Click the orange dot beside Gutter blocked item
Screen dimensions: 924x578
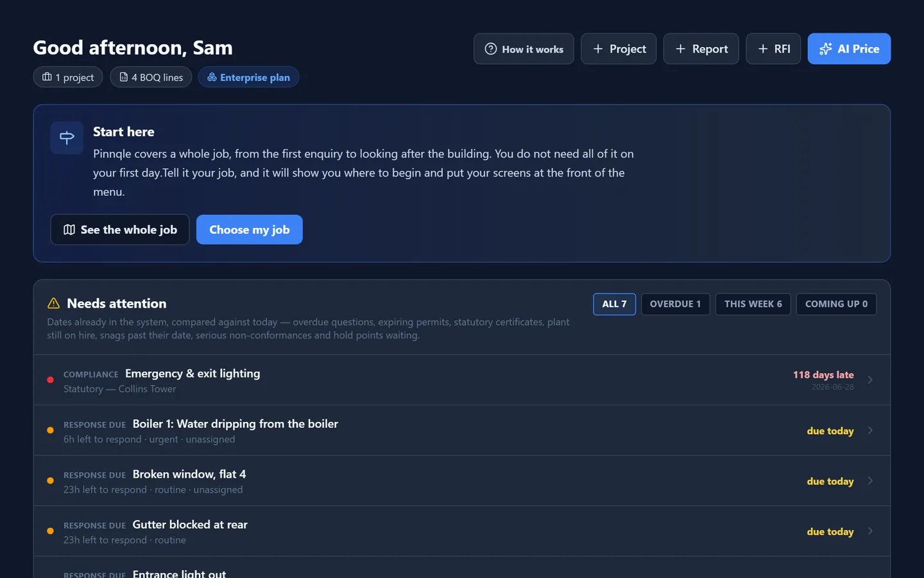point(50,531)
